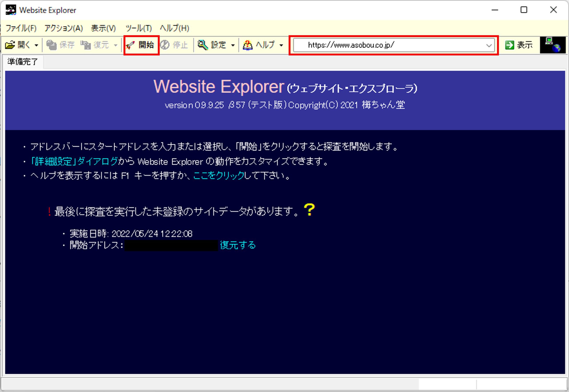
Task: Expand the 開く dropdown arrow
Action: tap(36, 45)
